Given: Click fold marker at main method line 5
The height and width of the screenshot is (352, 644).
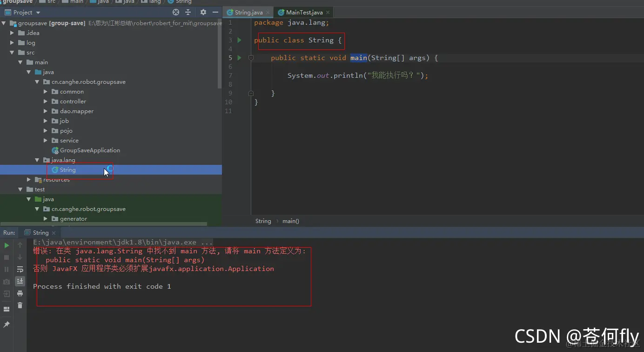Looking at the screenshot, I should pyautogui.click(x=251, y=58).
